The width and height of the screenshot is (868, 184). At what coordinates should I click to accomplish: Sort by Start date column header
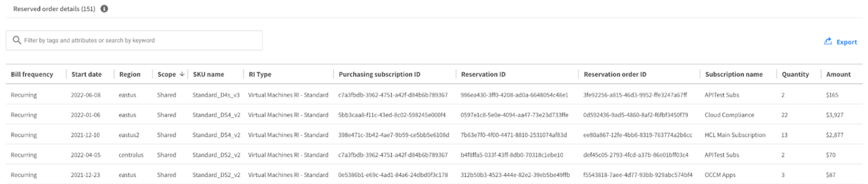tap(86, 74)
